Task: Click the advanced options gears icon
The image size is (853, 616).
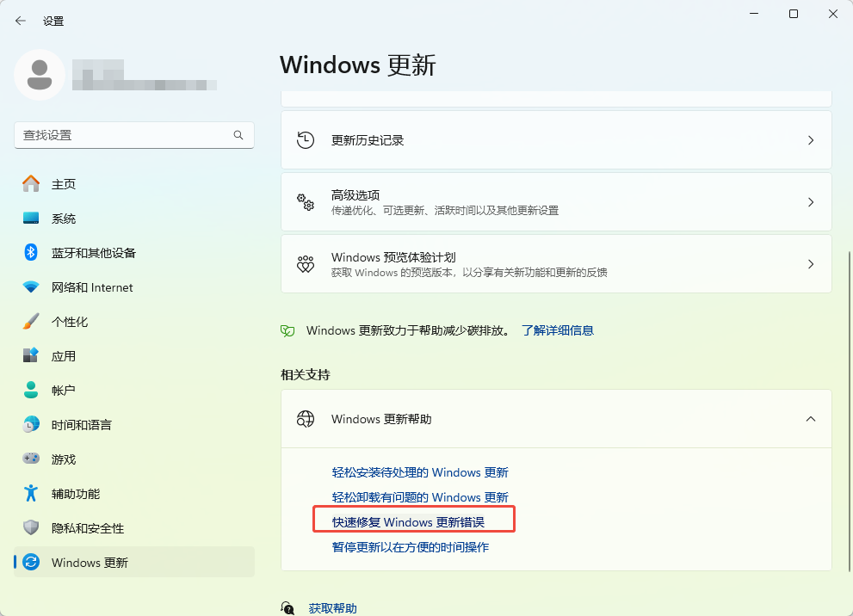Action: pyautogui.click(x=306, y=201)
